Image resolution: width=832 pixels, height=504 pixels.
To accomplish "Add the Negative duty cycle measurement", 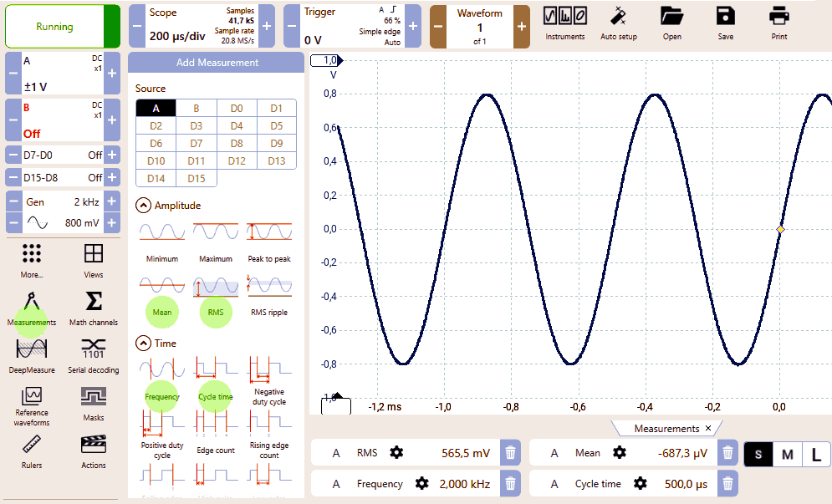I will pyautogui.click(x=269, y=381).
